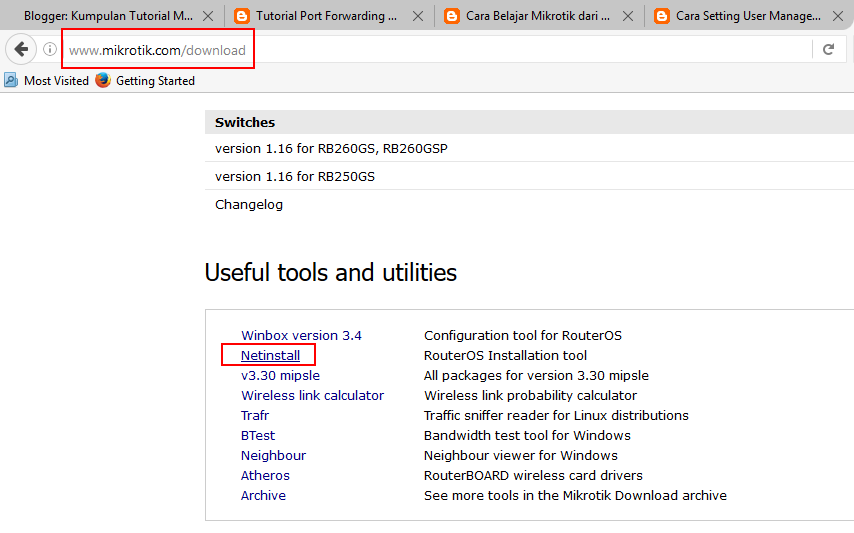Click Blogger icon on Cara Belajar Mikrotik tab

coord(452,16)
